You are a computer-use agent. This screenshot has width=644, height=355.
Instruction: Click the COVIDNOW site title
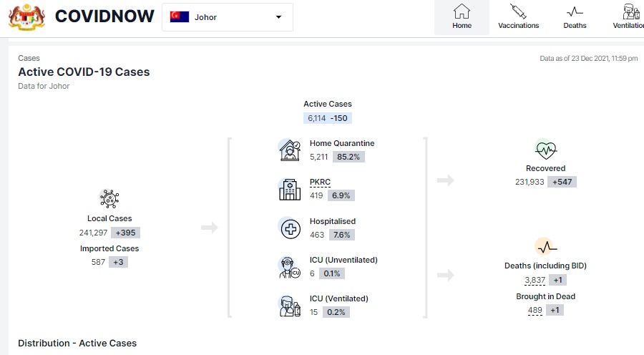104,16
